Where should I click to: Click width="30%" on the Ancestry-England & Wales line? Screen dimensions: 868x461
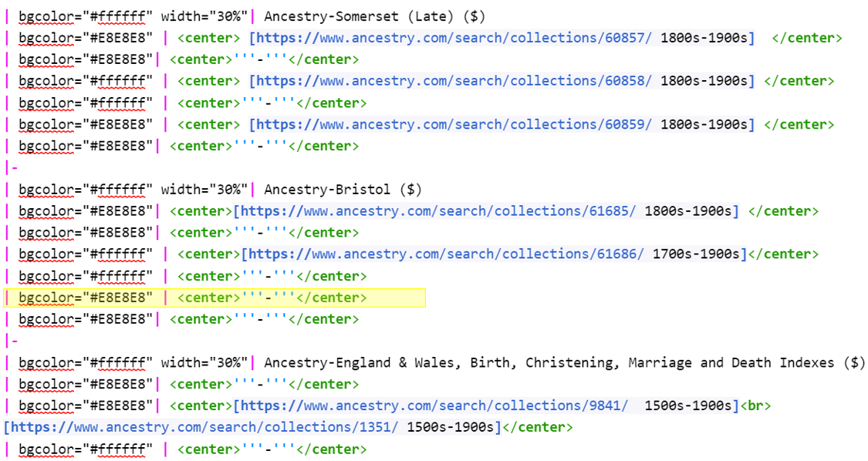(x=204, y=363)
